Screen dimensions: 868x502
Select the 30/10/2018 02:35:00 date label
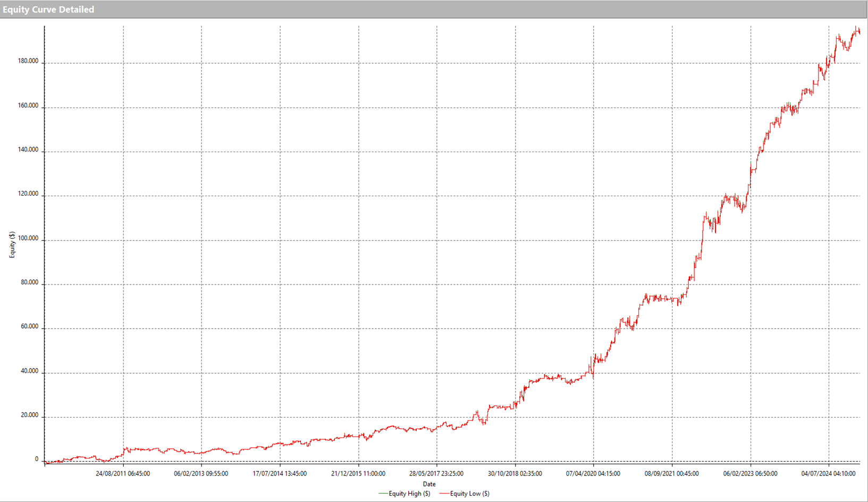coord(515,473)
